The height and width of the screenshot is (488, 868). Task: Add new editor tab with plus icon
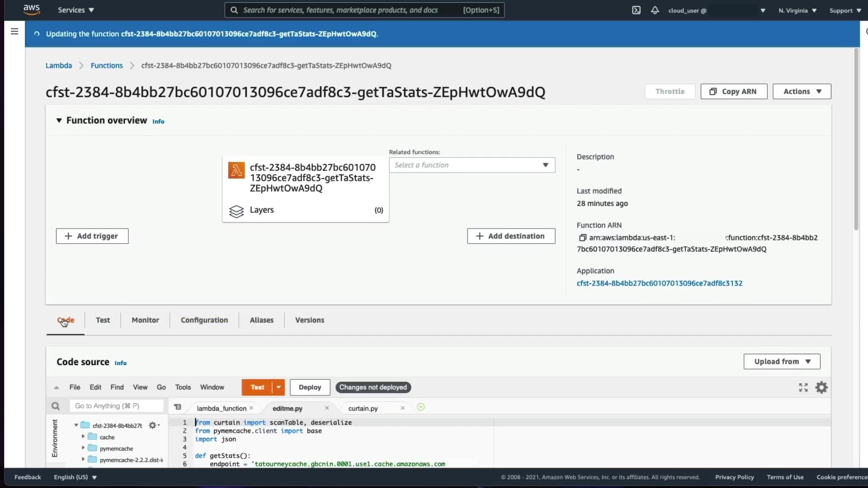coord(420,407)
